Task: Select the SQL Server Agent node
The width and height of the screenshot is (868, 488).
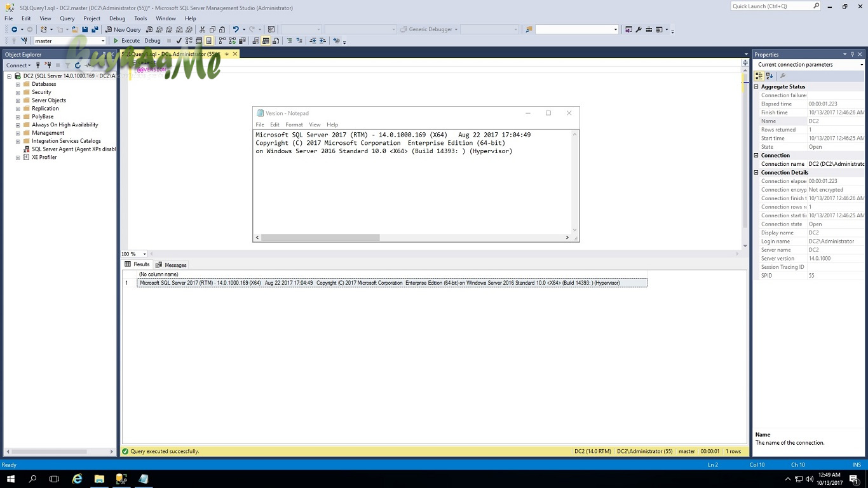Action: tap(74, 149)
